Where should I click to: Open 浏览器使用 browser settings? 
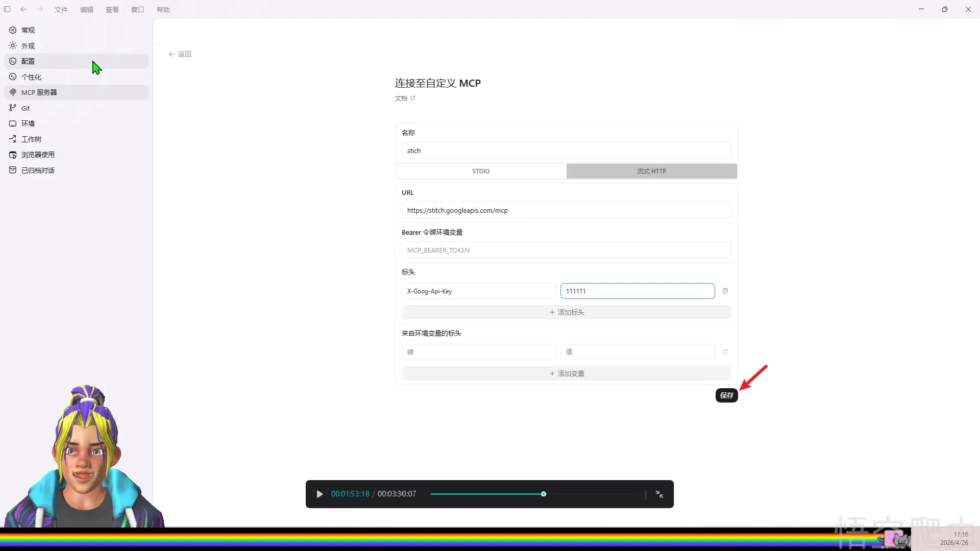pos(37,155)
